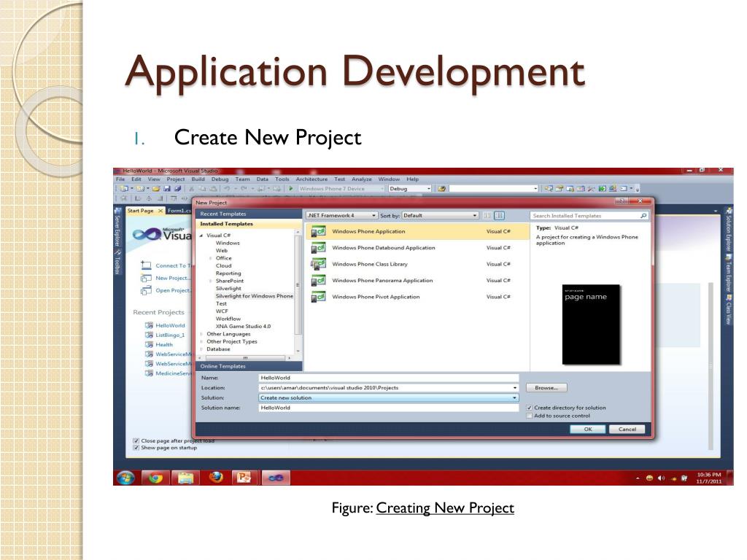Click the Connect To Team icon on Start Page
The image size is (747, 560).
146,265
